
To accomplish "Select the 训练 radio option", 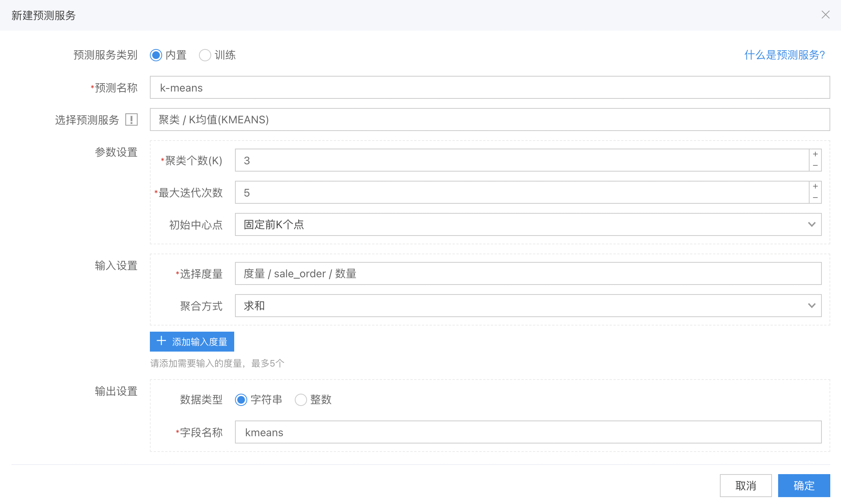I will [x=205, y=55].
